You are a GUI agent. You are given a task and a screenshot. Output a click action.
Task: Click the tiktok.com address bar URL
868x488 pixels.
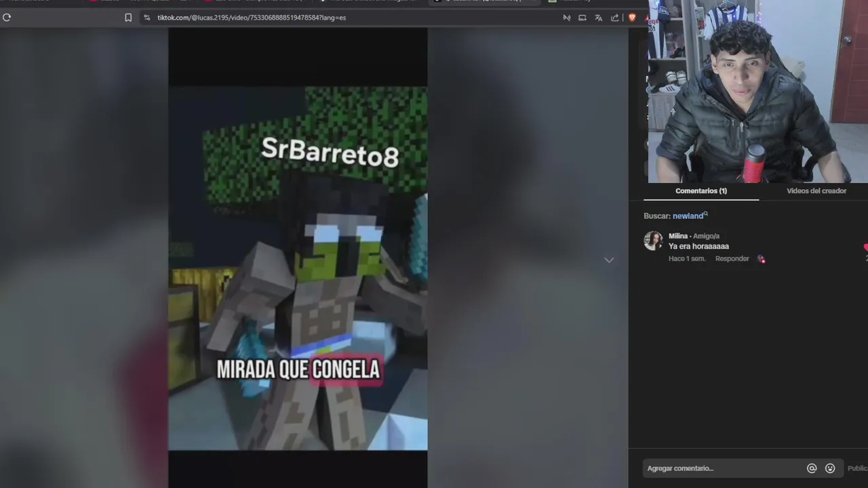(x=252, y=18)
